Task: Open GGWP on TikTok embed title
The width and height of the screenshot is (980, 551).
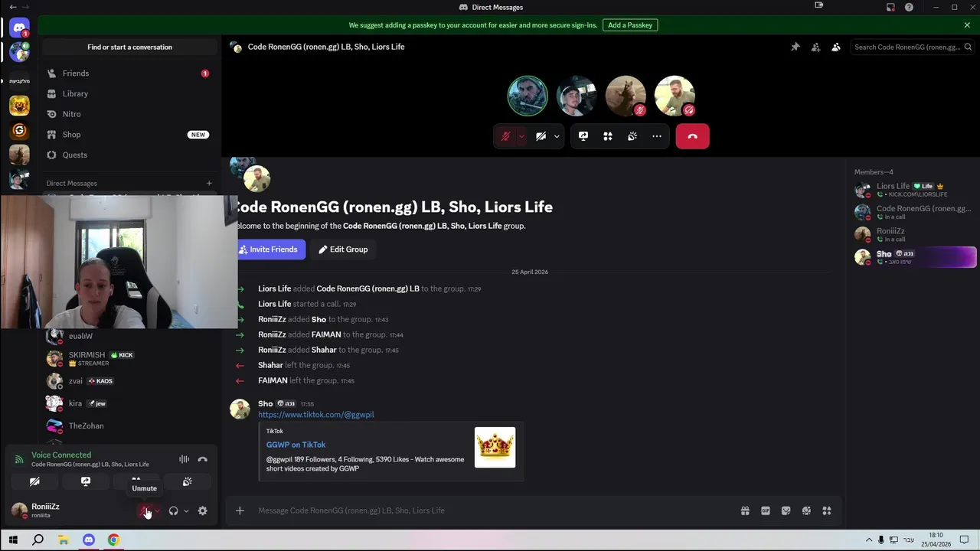Action: (296, 445)
